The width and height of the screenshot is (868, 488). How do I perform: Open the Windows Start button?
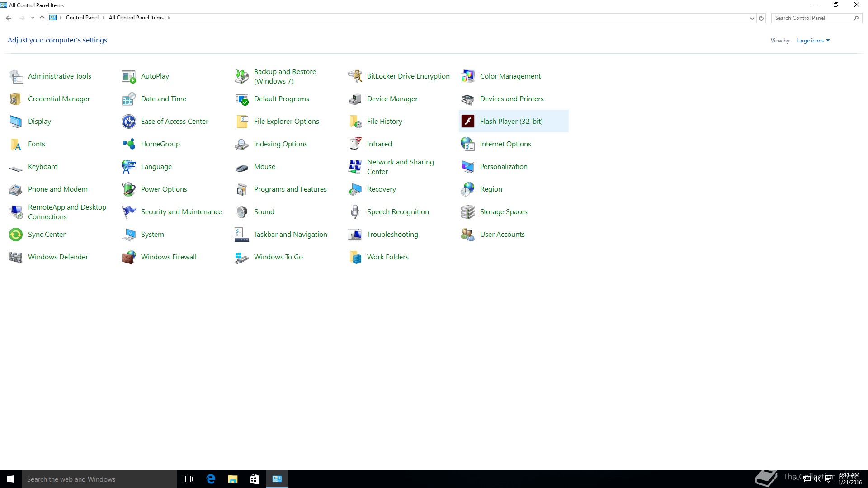tap(11, 479)
